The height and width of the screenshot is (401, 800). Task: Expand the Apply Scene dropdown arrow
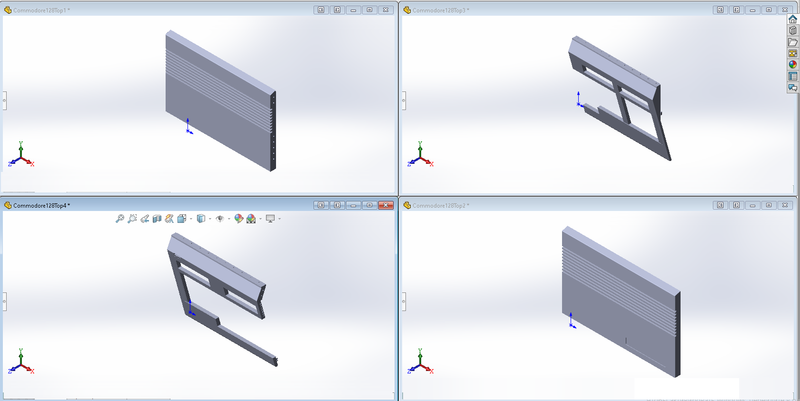[x=260, y=218]
